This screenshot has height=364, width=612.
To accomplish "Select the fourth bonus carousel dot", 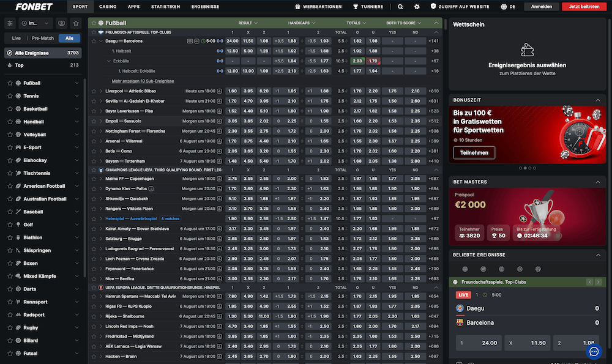I will coord(534,168).
